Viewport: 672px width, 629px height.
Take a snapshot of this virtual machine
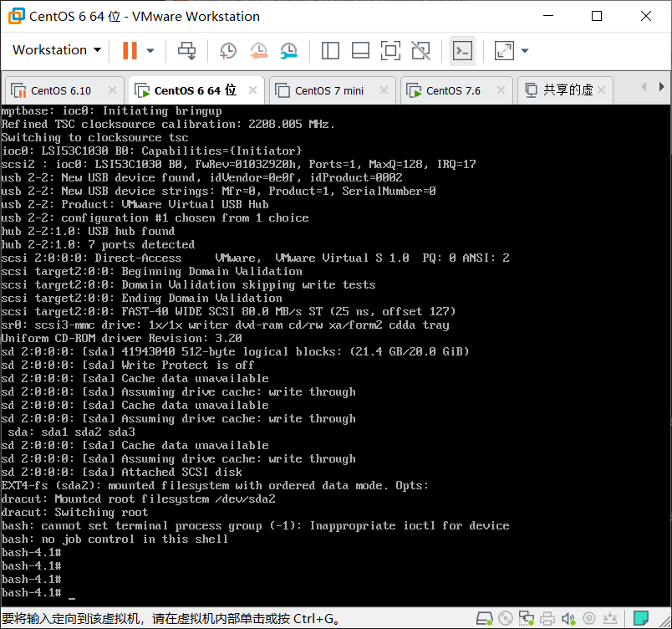coord(227,50)
